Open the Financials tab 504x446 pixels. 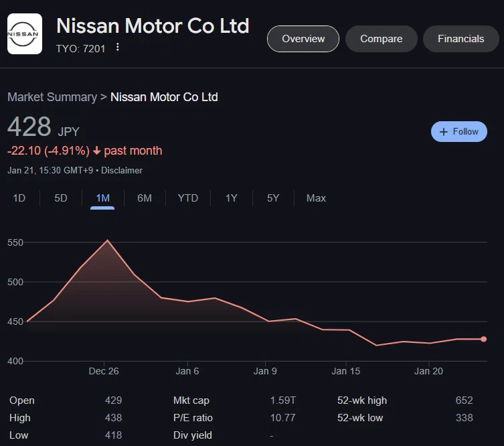coord(460,39)
